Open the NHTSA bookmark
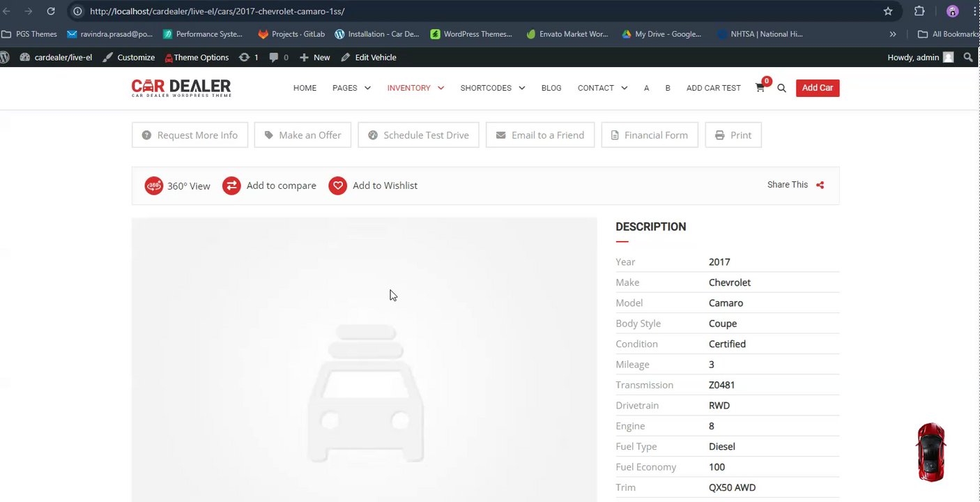Viewport: 980px width, 502px height. click(x=760, y=33)
